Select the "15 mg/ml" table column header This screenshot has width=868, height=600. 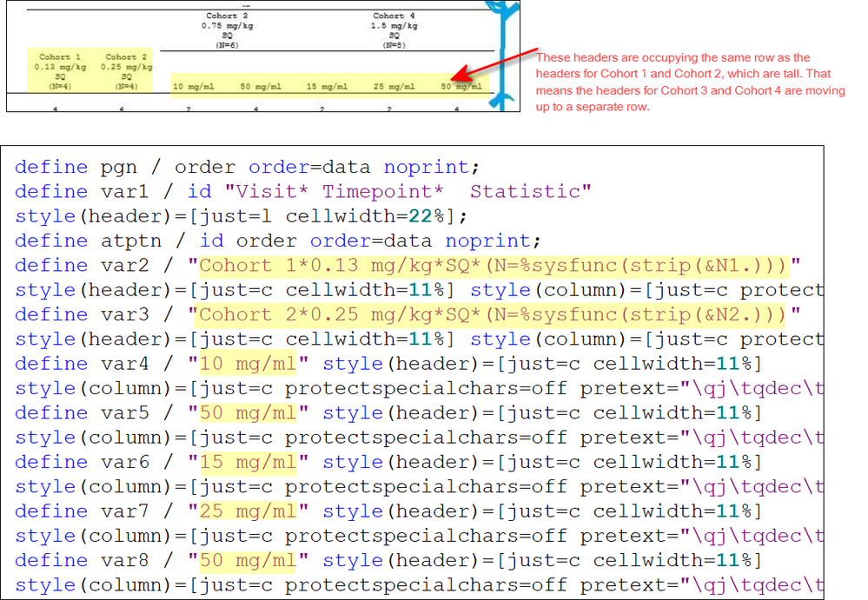point(327,86)
